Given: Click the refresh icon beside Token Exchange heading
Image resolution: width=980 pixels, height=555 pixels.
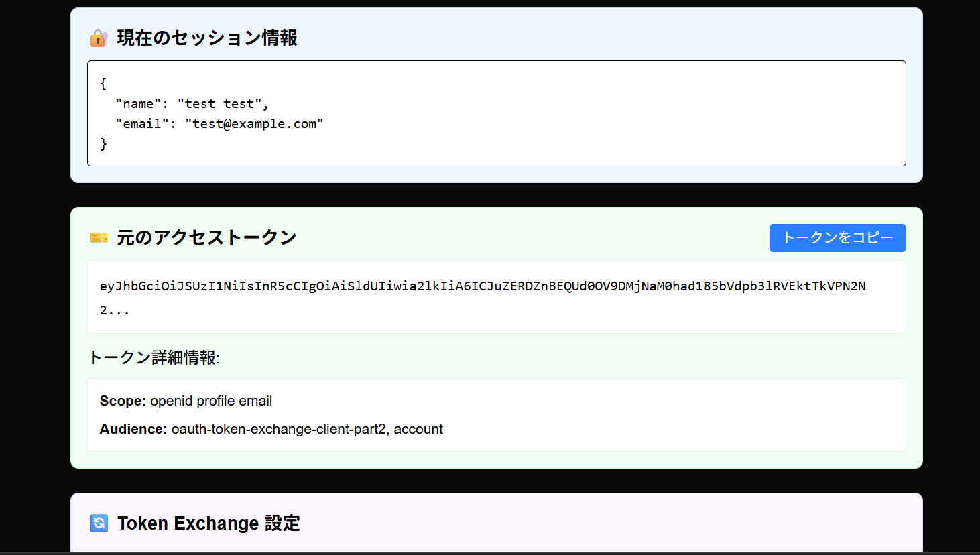Looking at the screenshot, I should [99, 523].
